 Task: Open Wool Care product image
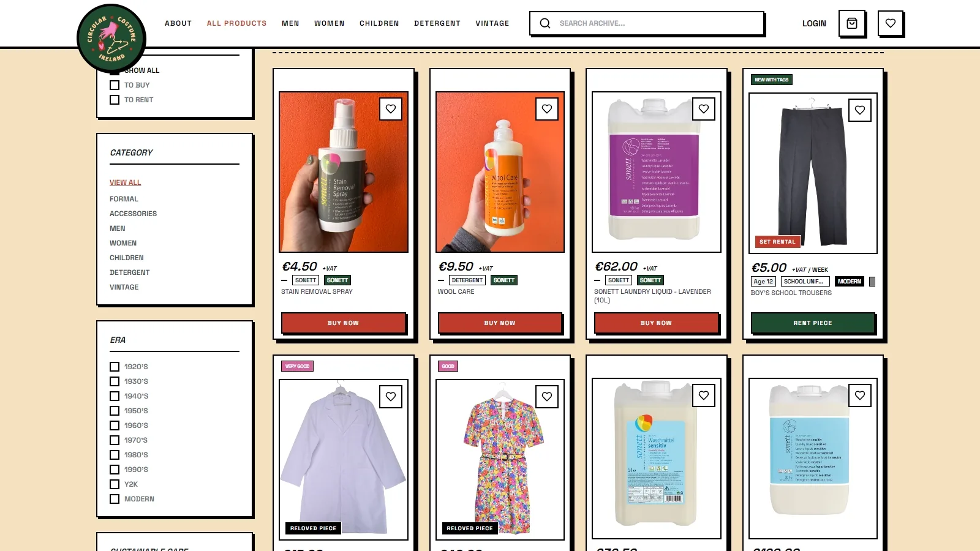coord(500,172)
